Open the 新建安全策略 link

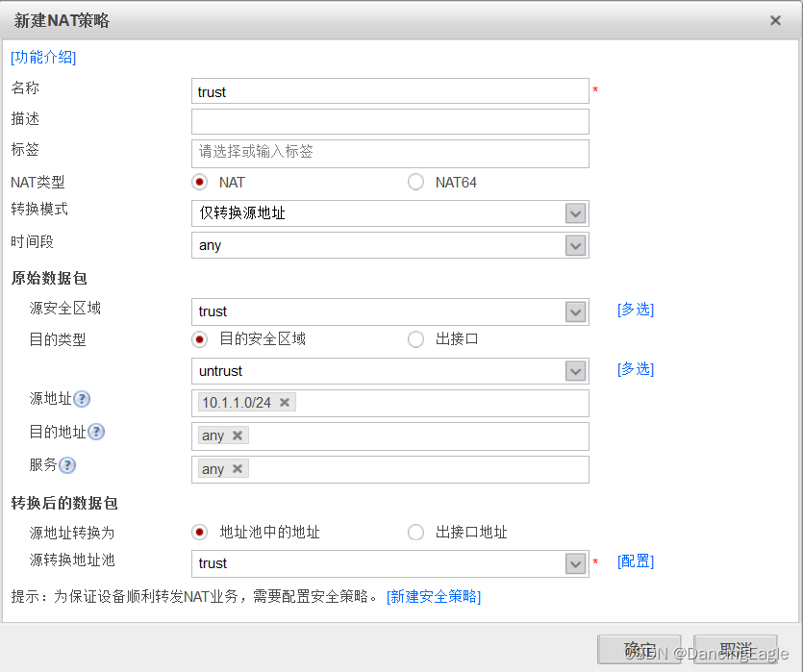click(434, 596)
